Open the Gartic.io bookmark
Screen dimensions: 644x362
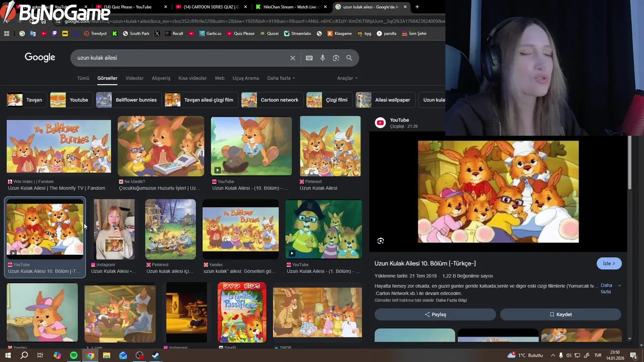click(210, 34)
